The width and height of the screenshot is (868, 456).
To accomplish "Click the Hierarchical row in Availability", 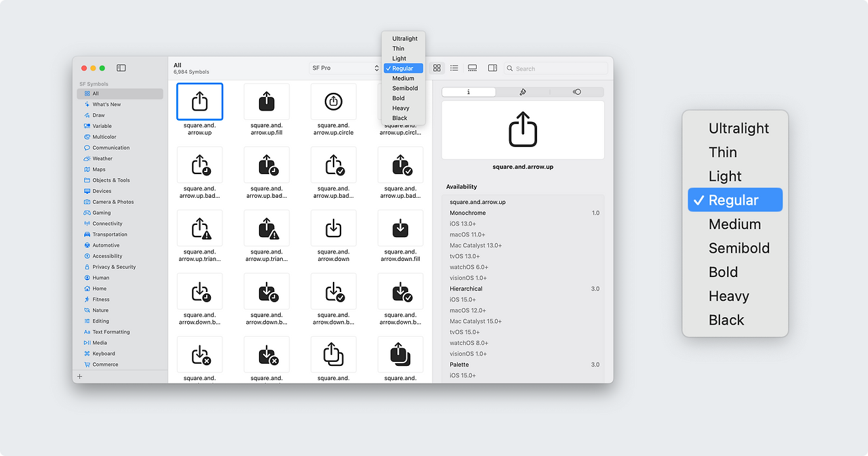I will (x=523, y=289).
